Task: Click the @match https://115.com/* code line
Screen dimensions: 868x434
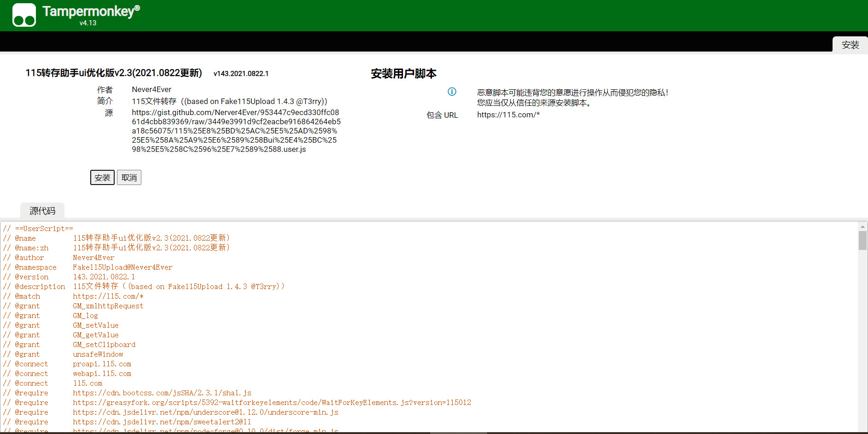Action: coord(73,296)
